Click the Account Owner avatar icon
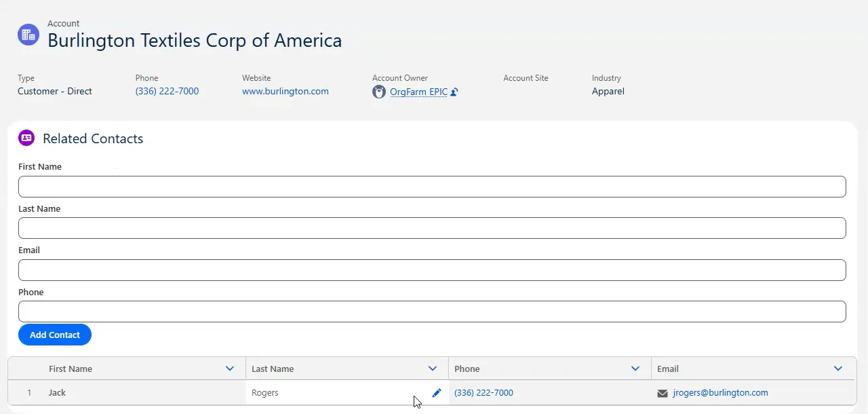This screenshot has height=414, width=868. pyautogui.click(x=379, y=92)
